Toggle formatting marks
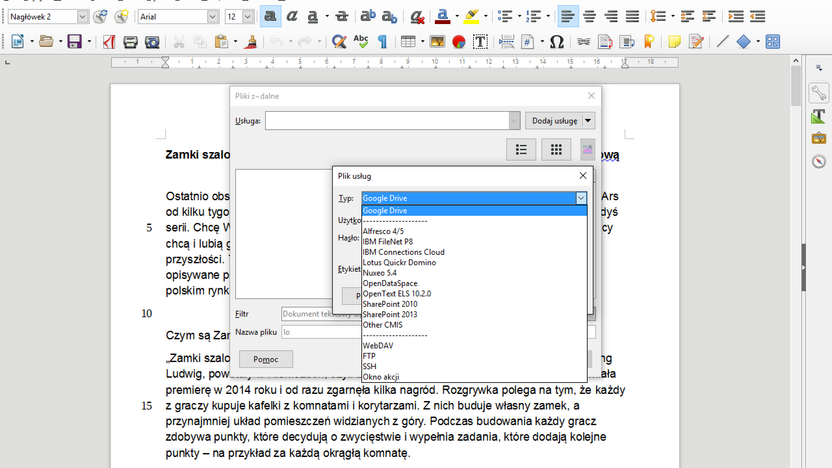Viewport: 832px width, 468px height. click(x=383, y=41)
